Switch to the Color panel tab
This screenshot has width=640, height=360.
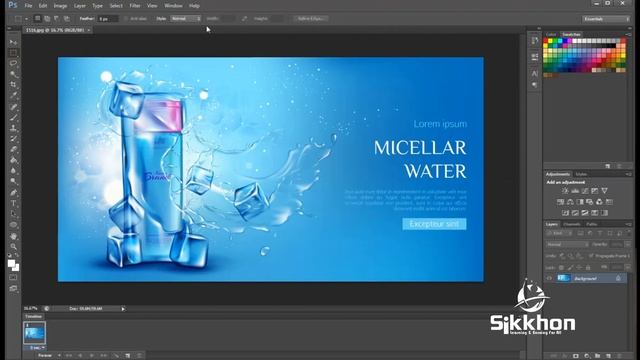tap(551, 34)
